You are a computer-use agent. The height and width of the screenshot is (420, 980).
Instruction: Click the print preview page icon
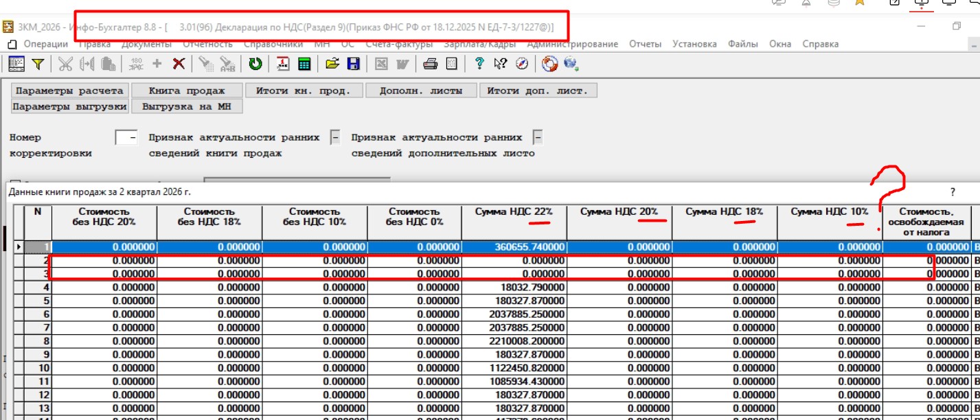coord(451,64)
